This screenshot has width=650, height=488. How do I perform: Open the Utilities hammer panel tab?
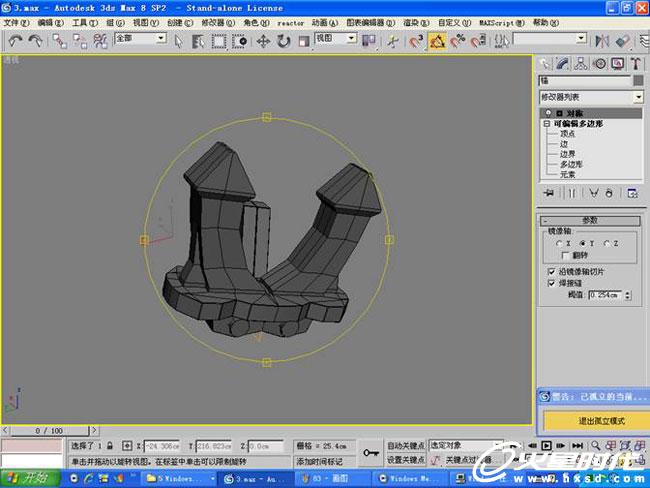coord(636,63)
